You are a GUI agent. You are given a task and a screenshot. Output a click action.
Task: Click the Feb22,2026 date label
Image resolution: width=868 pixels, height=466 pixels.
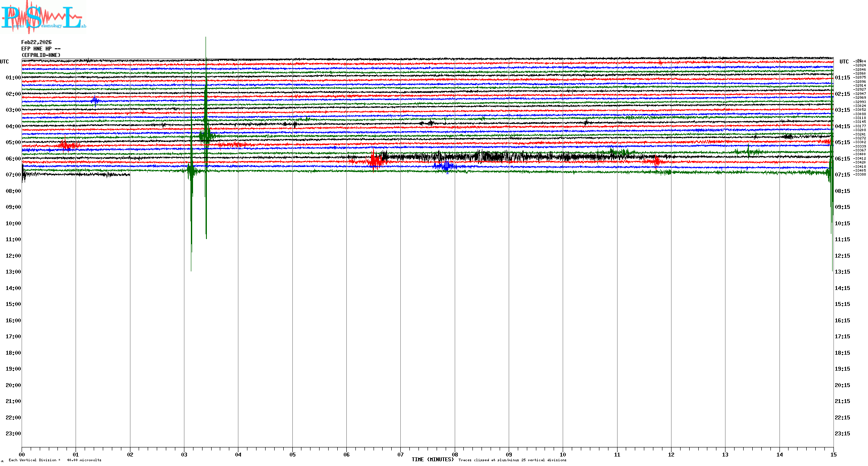[36, 42]
